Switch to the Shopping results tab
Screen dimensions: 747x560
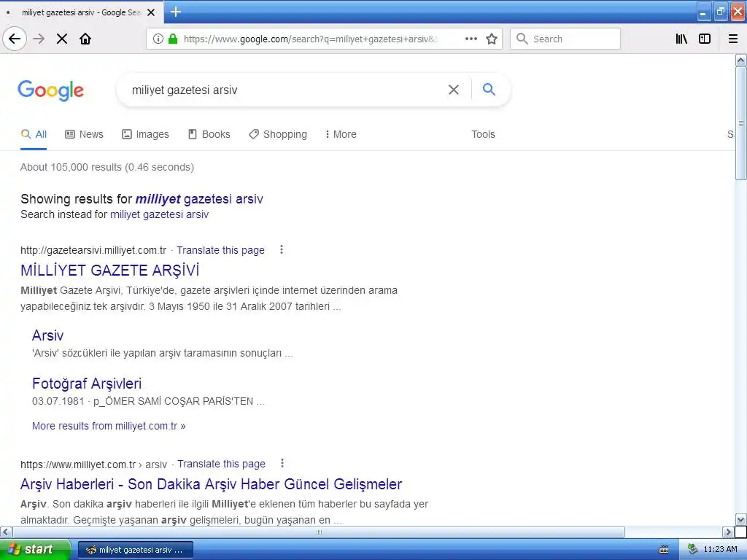point(278,134)
